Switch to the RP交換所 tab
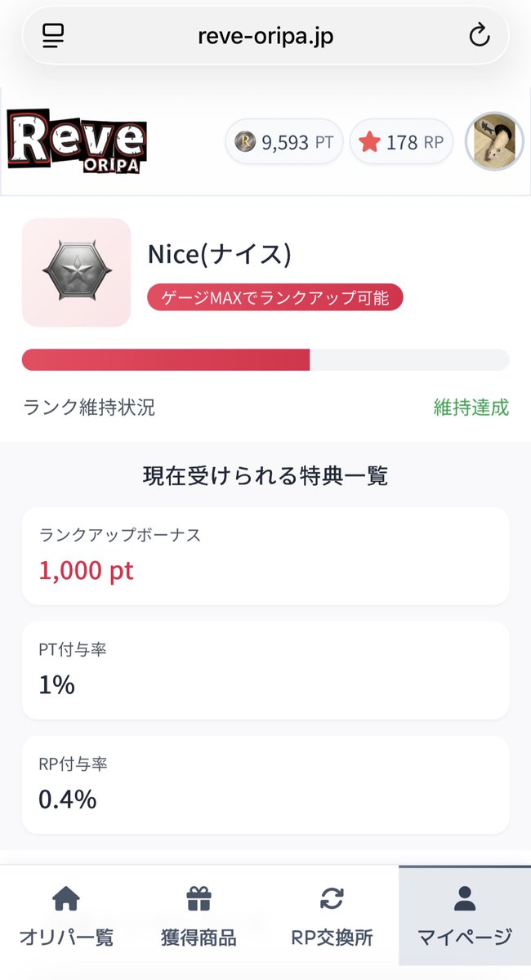531x980 pixels. [332, 916]
